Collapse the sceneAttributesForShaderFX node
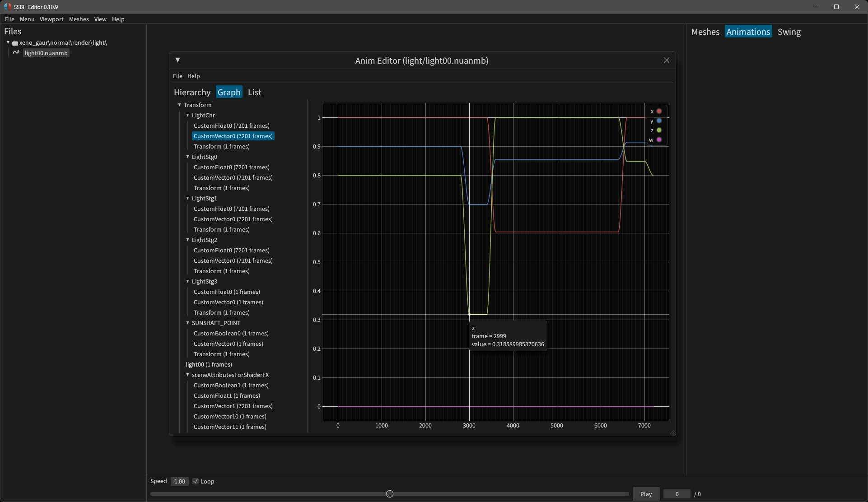 click(188, 375)
